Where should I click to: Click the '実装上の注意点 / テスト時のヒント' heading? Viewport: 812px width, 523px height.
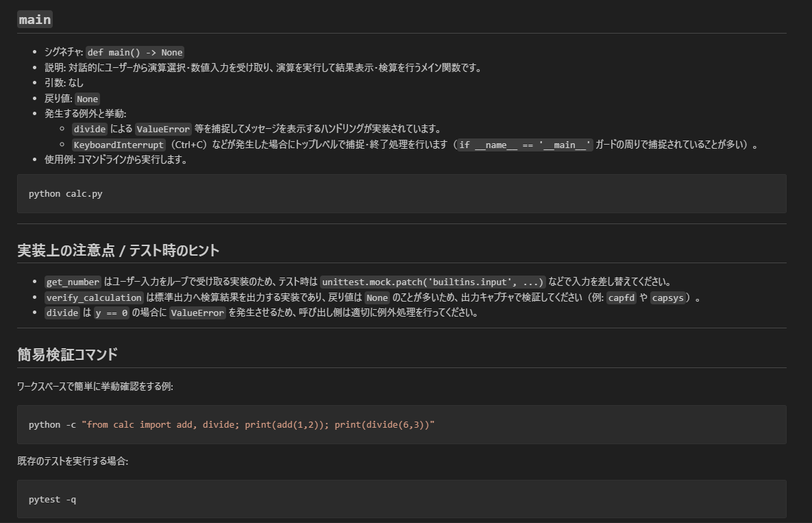(118, 251)
